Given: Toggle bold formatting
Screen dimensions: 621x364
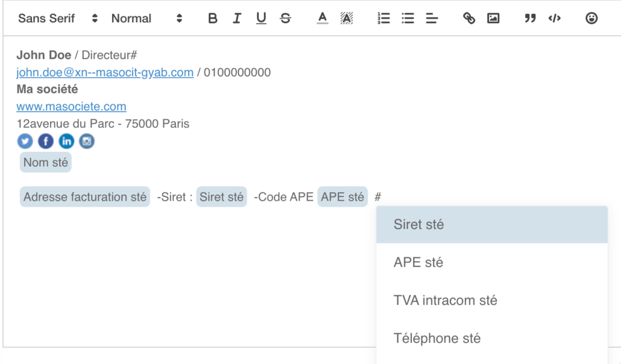Looking at the screenshot, I should pos(212,19).
